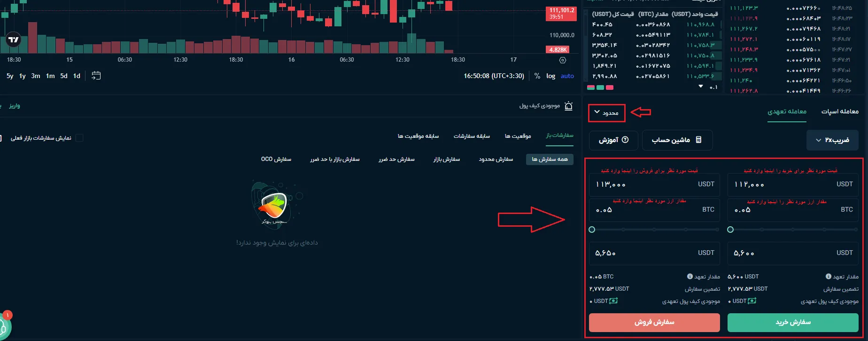Screen dimensions: 868x341
Task: Select order book price 110,594.1
Action: [x=700, y=66]
